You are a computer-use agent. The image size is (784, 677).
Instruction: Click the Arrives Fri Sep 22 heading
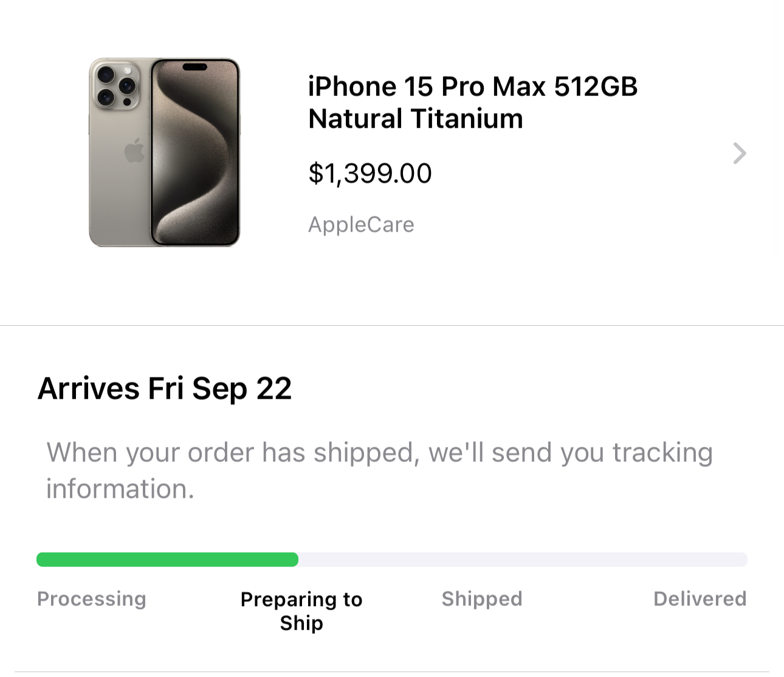[x=165, y=388]
